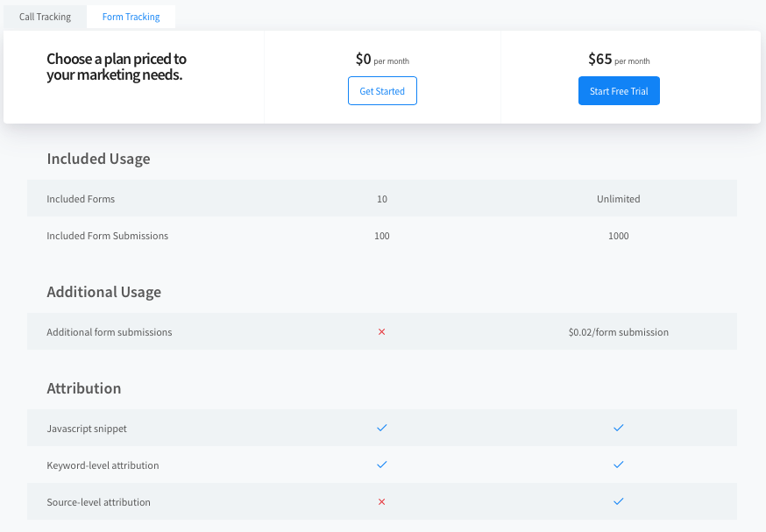This screenshot has height=532, width=766.
Task: Select the Included Forms row
Action: click(x=81, y=199)
